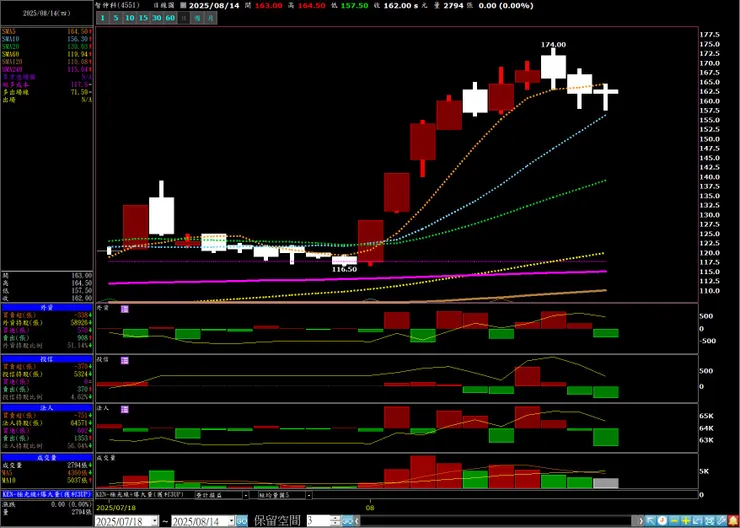Screen dimensions: 740x528
Task: Click the SMA5 row in the legend
Action: pos(47,31)
